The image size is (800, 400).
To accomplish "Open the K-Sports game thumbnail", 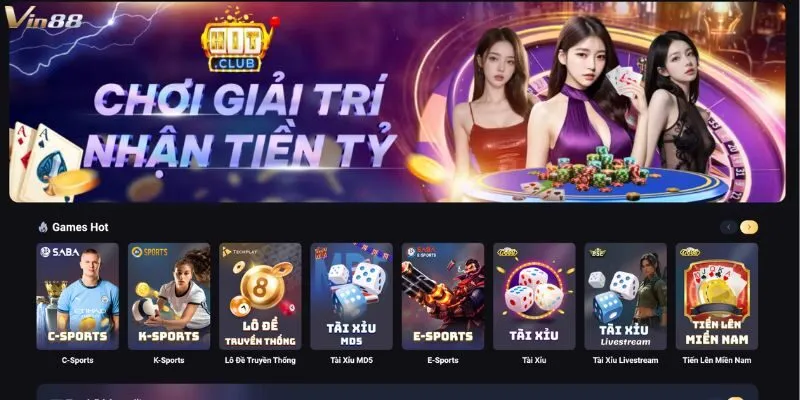I will point(169,296).
